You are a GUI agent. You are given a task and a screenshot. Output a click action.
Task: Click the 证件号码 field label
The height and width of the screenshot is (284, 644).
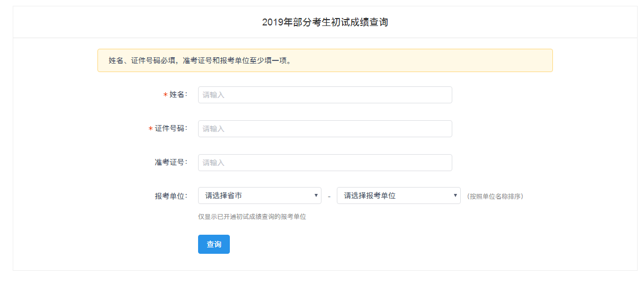pyautogui.click(x=171, y=128)
